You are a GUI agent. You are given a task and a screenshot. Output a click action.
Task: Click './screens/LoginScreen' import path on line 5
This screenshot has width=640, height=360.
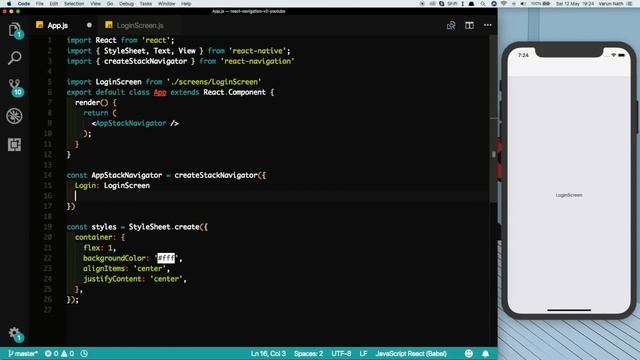[x=214, y=82]
